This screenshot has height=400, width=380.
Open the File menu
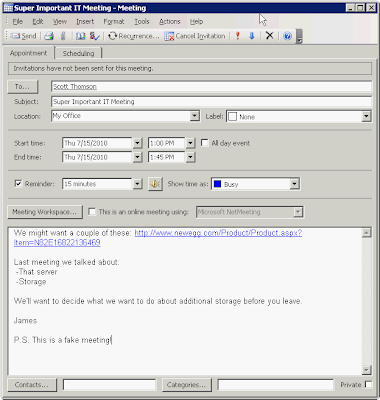pyautogui.click(x=18, y=22)
